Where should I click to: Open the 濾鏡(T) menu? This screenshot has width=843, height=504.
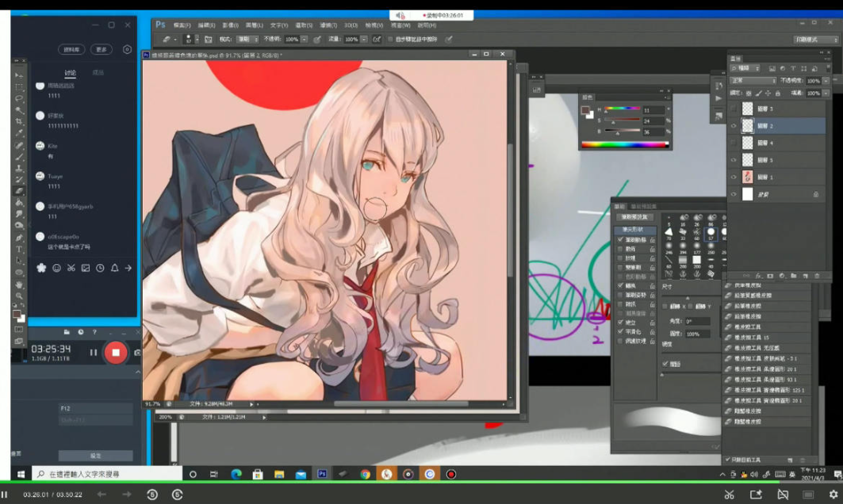pos(328,25)
